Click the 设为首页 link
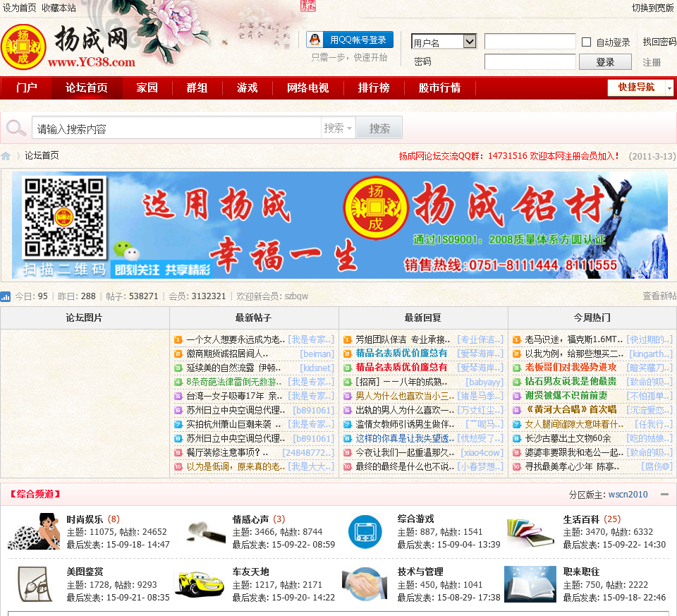 pyautogui.click(x=20, y=8)
